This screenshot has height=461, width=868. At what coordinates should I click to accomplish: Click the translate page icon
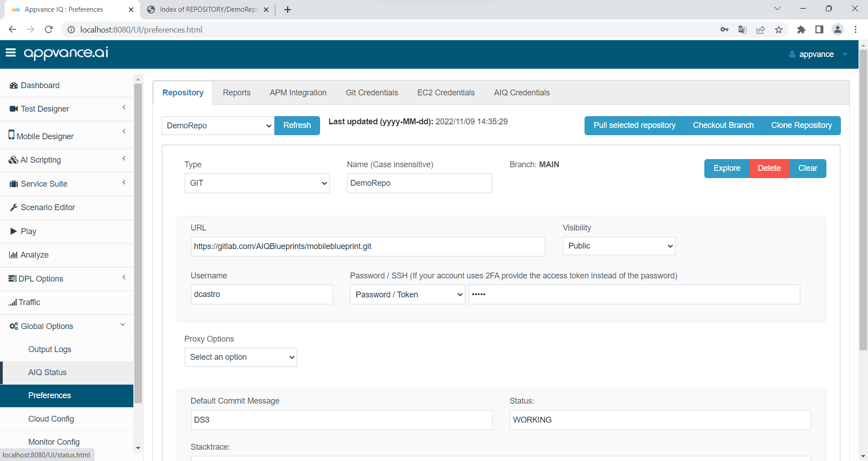coord(742,30)
